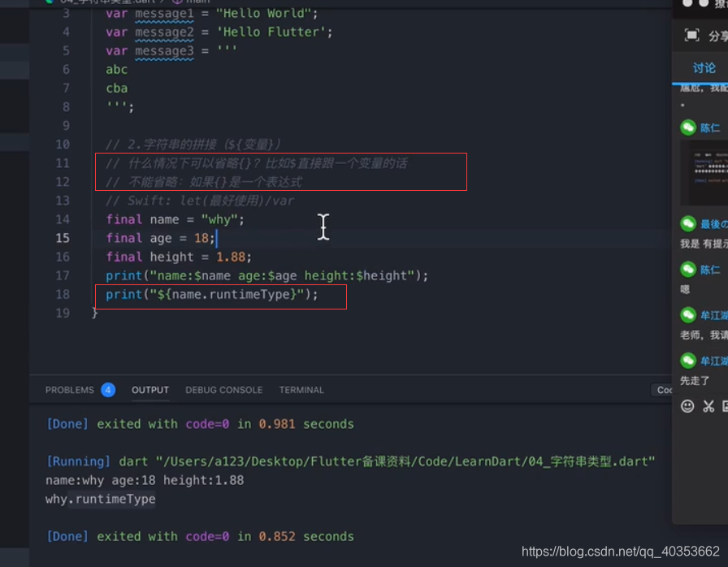Click output line 'name:why age:18 height:1.88'
Viewport: 728px width, 567px height.
click(x=145, y=480)
